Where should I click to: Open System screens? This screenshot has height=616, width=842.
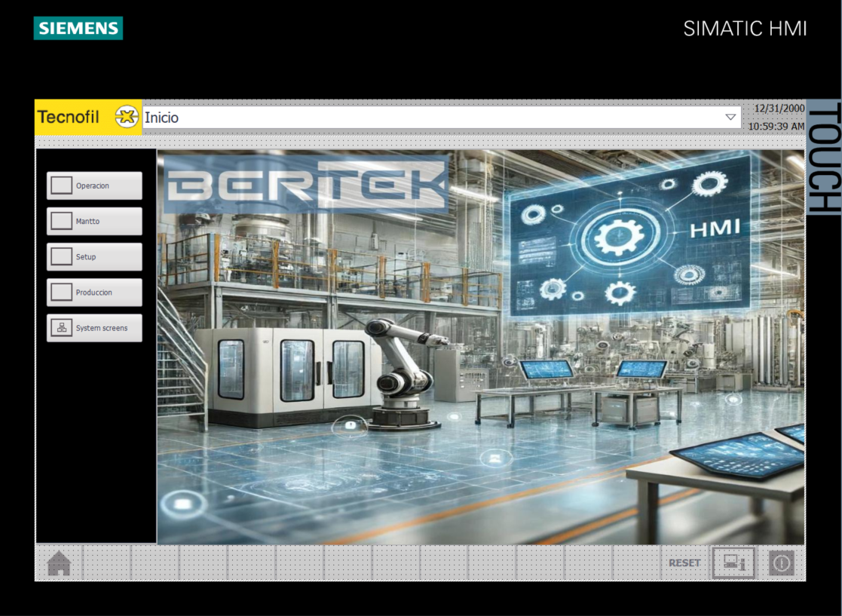94,327
